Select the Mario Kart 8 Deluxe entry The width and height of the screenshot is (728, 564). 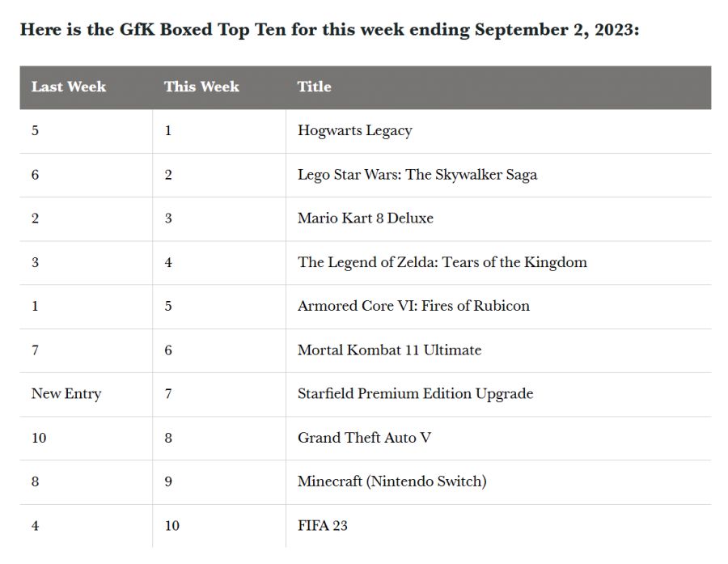tap(365, 218)
